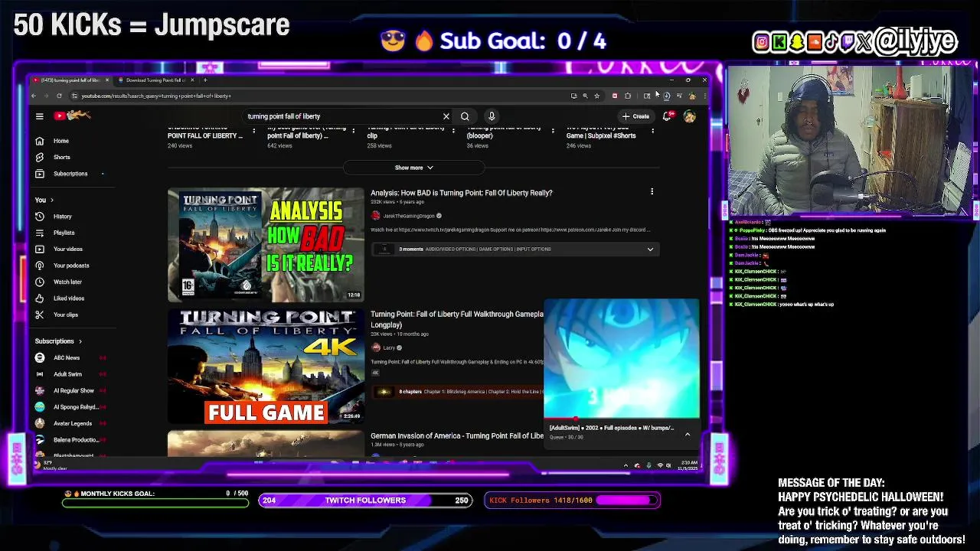Click the YouTube logo

72,116
